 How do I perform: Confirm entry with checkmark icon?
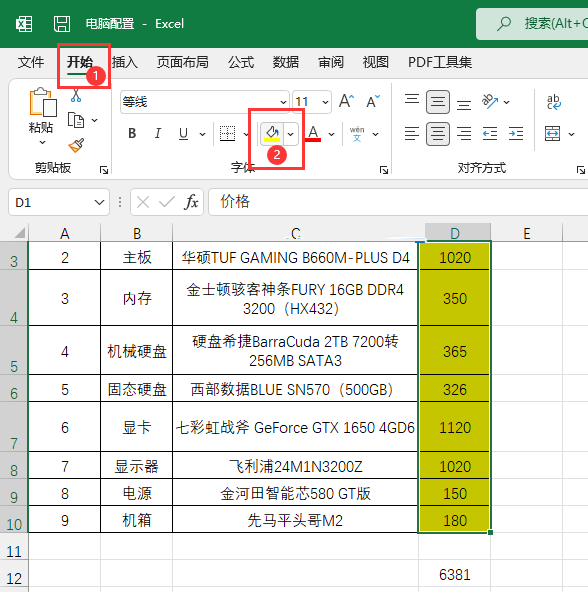coord(167,202)
